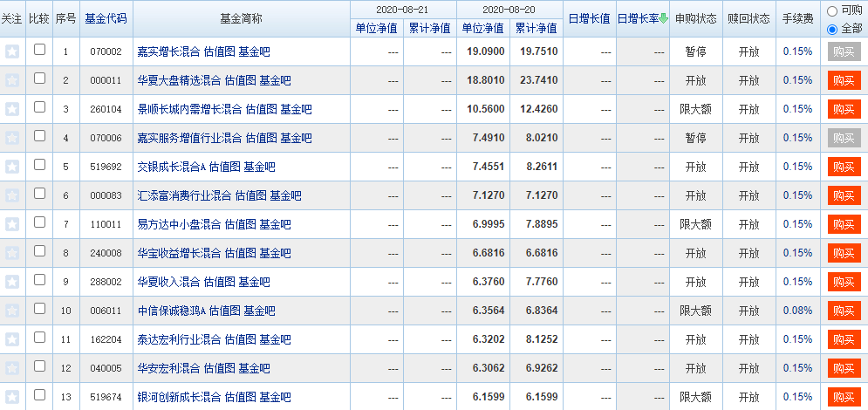This screenshot has height=410, width=868.
Task: Star the 华夏大盘精选混合 fund row
Action: pyautogui.click(x=12, y=81)
